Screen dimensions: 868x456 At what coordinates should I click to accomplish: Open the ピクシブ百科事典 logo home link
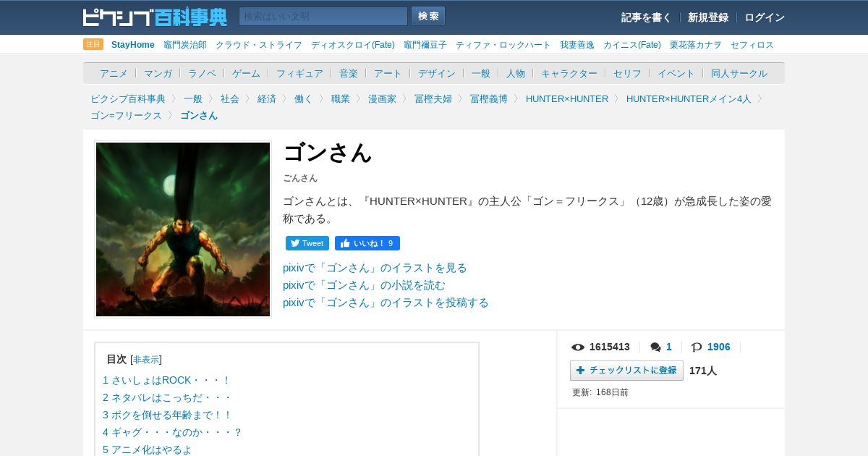(x=155, y=17)
